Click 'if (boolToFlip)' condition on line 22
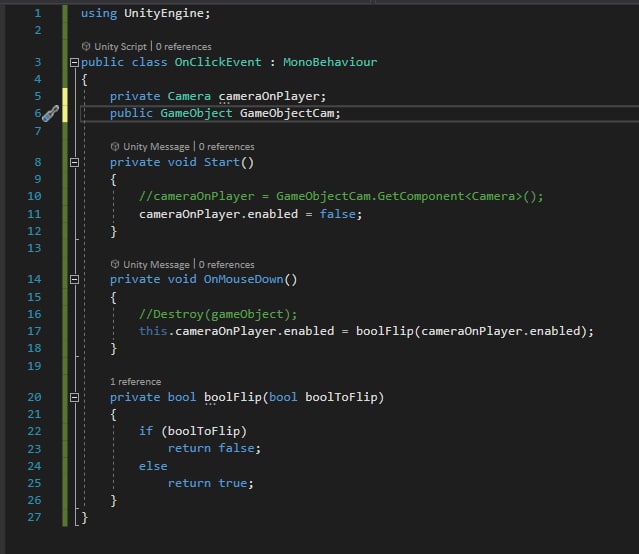The image size is (639, 554). point(193,431)
